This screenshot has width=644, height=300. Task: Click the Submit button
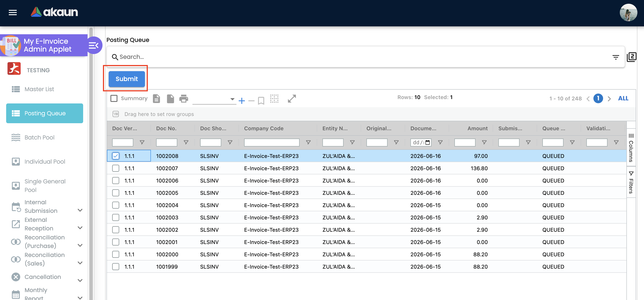[x=127, y=79]
